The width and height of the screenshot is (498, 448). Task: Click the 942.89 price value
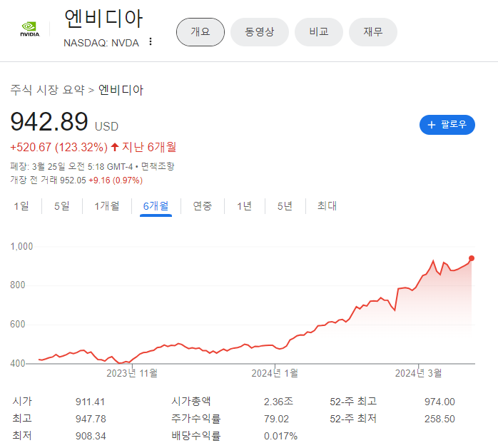coord(49,121)
